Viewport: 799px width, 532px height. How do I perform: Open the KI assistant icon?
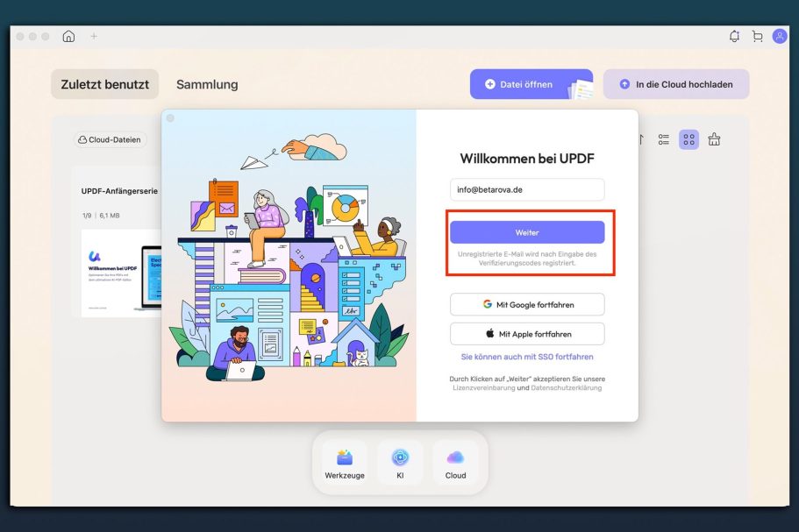tap(400, 464)
